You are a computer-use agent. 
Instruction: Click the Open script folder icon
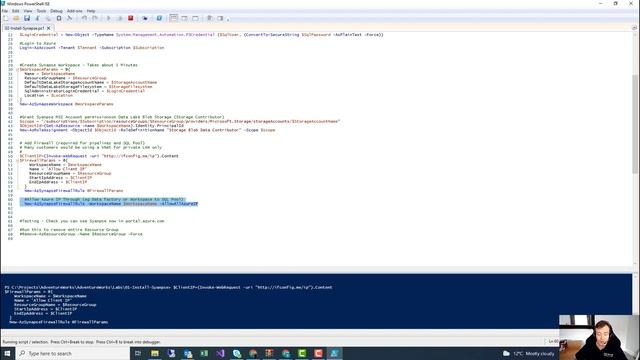point(16,18)
